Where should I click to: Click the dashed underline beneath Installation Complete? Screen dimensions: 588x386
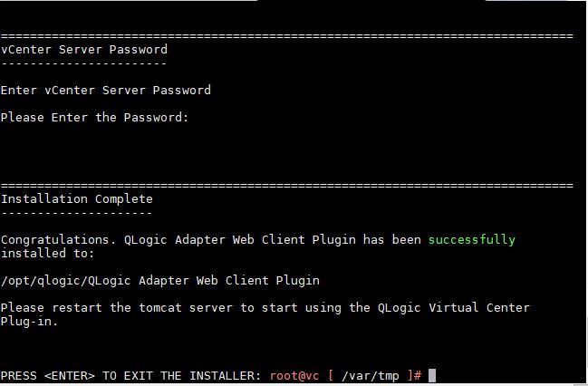(77, 213)
